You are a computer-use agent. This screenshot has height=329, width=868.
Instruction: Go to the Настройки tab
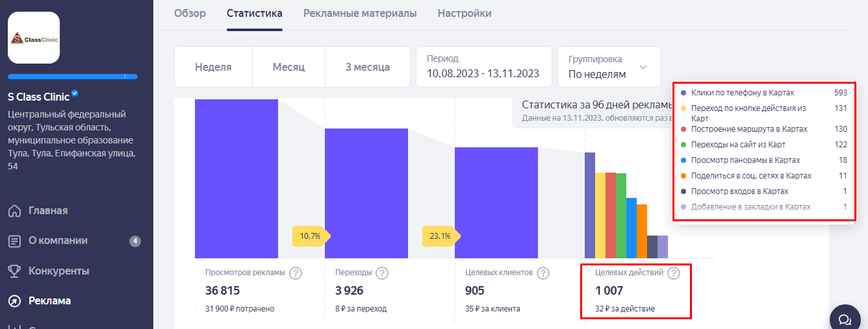click(465, 13)
